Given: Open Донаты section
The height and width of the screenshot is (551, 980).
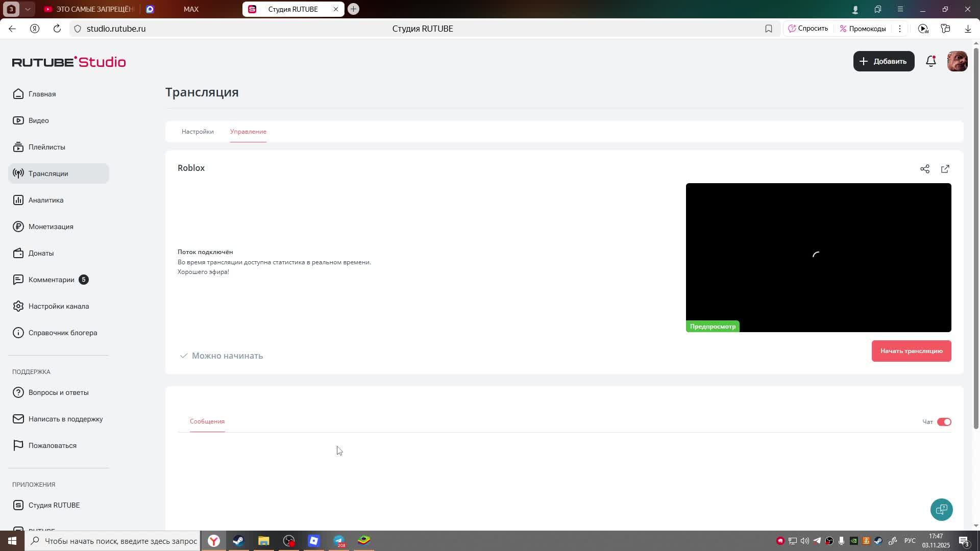Looking at the screenshot, I should (x=41, y=253).
